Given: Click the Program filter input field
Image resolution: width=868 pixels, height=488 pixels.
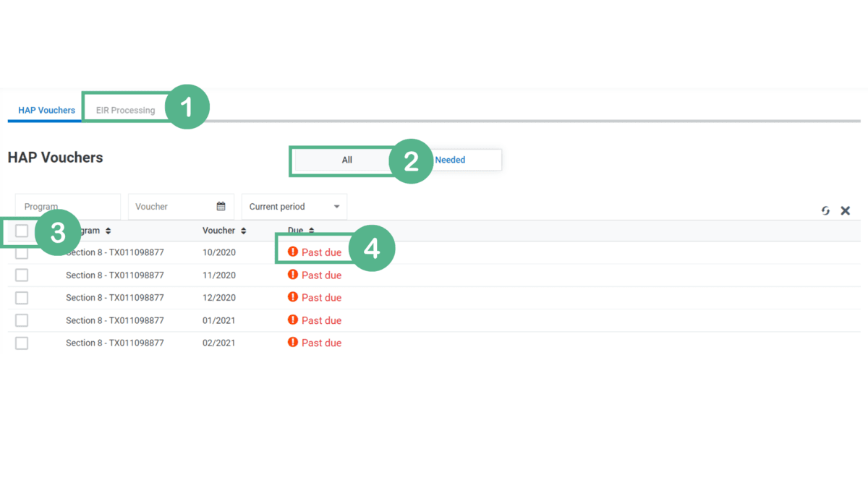Looking at the screenshot, I should [68, 207].
